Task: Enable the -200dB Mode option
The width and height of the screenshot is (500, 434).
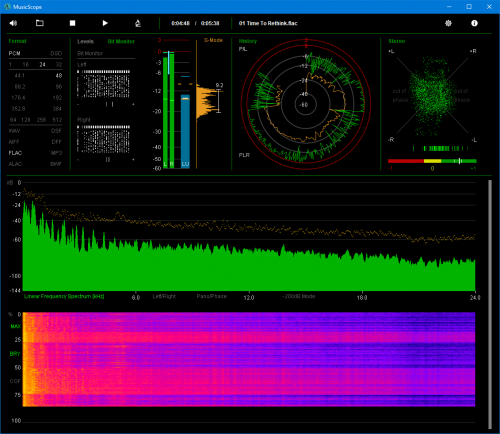Action: (x=299, y=296)
